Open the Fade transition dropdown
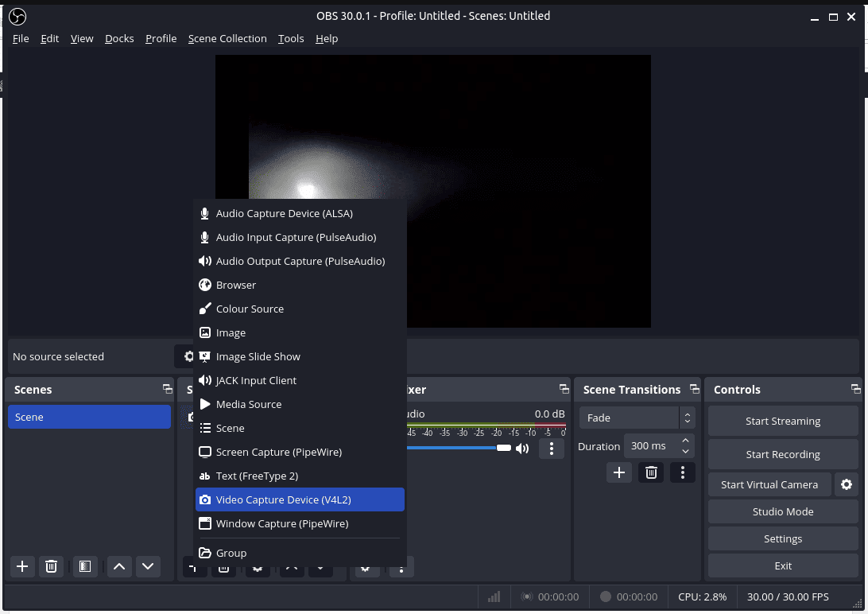This screenshot has width=868, height=614. (637, 418)
